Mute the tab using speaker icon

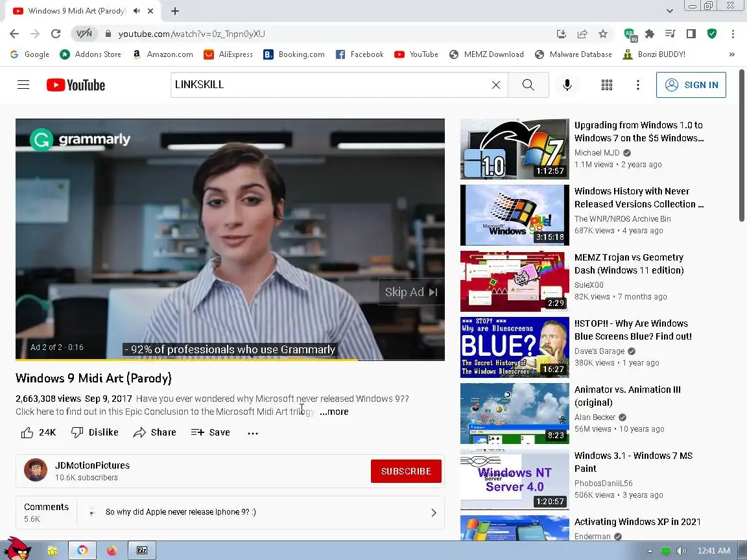click(137, 10)
